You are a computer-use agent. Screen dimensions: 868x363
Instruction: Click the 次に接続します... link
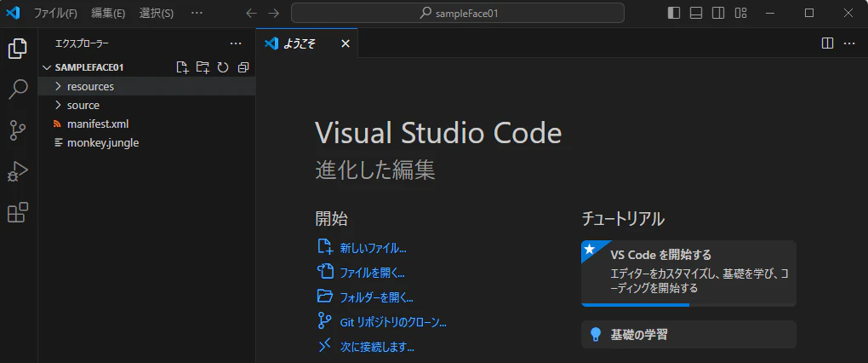tap(377, 348)
